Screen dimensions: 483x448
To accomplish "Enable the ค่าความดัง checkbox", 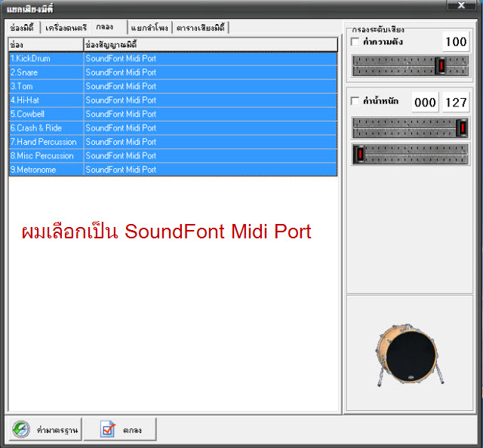I will 355,41.
